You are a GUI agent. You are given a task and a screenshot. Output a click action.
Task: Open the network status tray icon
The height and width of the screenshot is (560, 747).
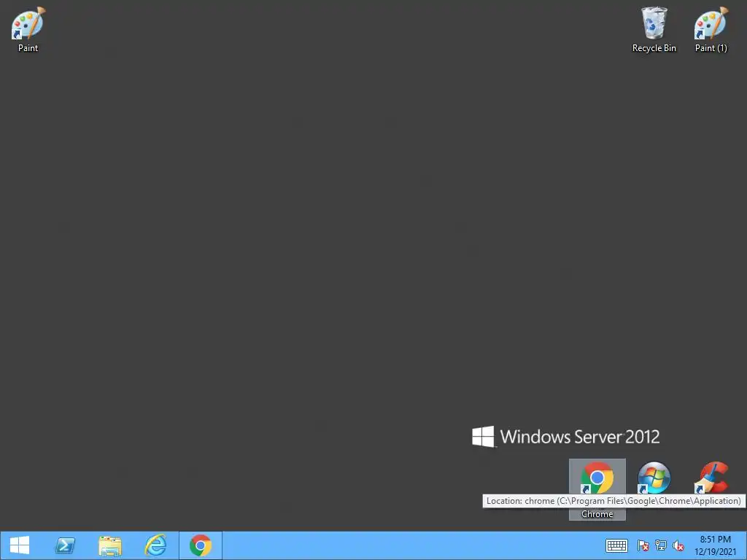tap(661, 545)
